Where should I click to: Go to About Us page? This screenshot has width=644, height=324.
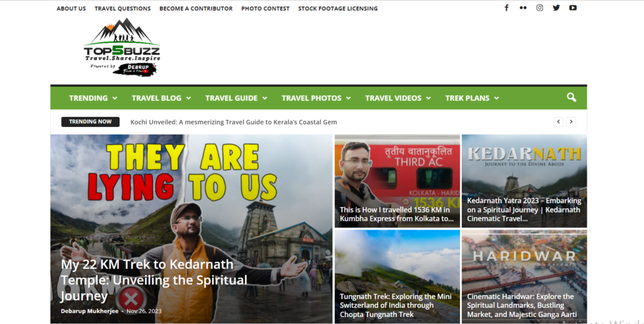pos(71,9)
